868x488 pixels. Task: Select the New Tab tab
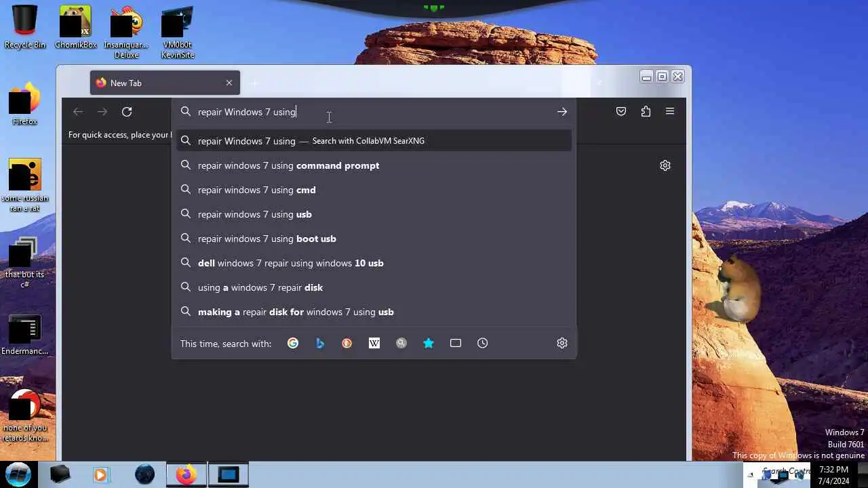coord(165,83)
